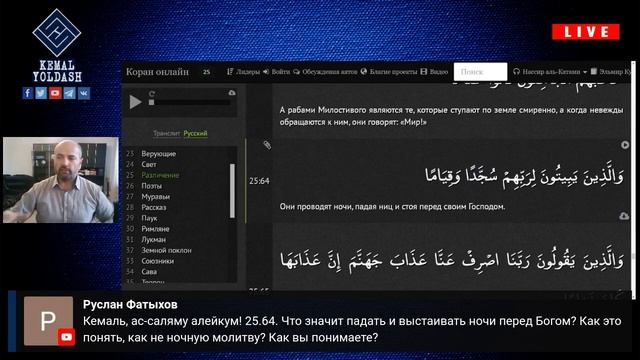Click translation 'А рабами Милостивого являются те'
Viewport: 640px width, 360px height.
(451, 116)
